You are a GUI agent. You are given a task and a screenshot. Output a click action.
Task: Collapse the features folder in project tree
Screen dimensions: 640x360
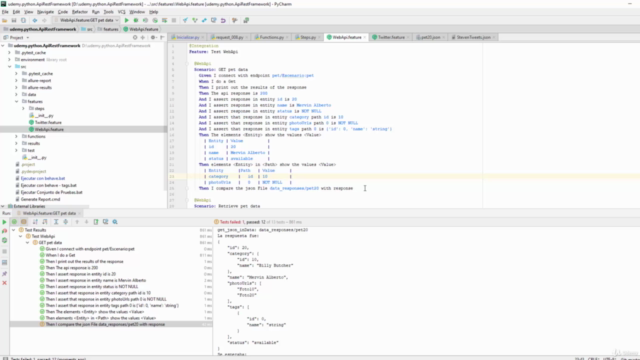[17, 101]
